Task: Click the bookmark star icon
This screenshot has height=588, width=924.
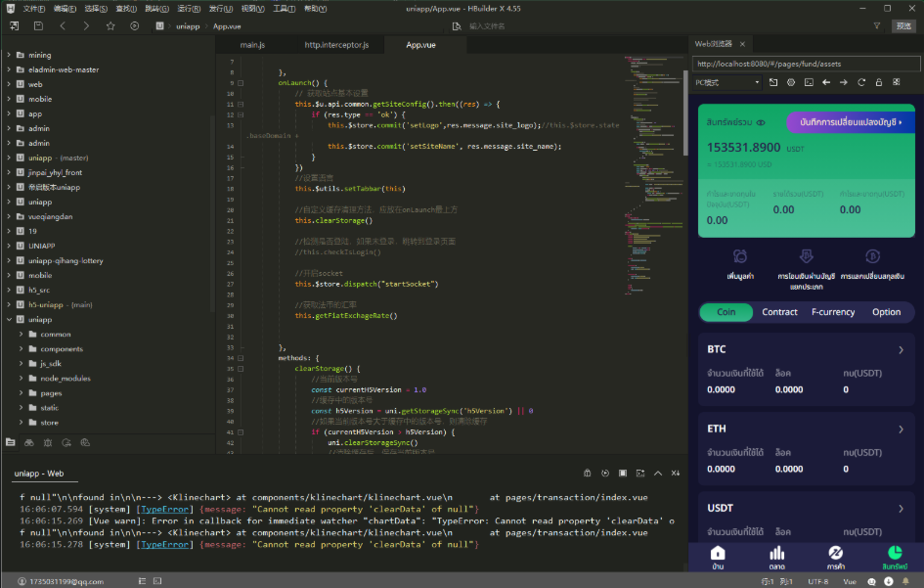Action: (110, 26)
